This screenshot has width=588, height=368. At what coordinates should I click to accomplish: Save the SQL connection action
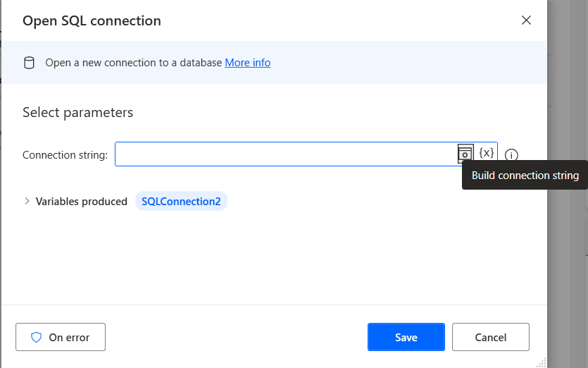point(406,337)
